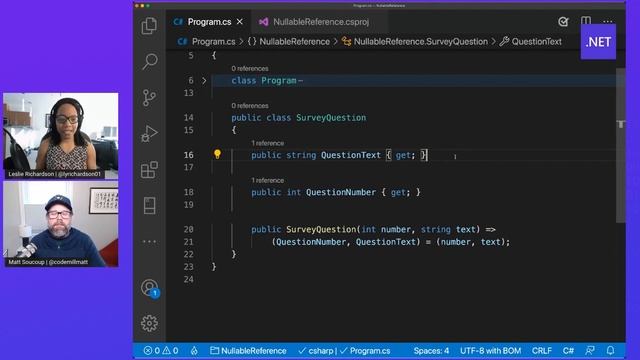Open the Manage gear menu
Viewport: 640px width, 360px height.
[149, 323]
